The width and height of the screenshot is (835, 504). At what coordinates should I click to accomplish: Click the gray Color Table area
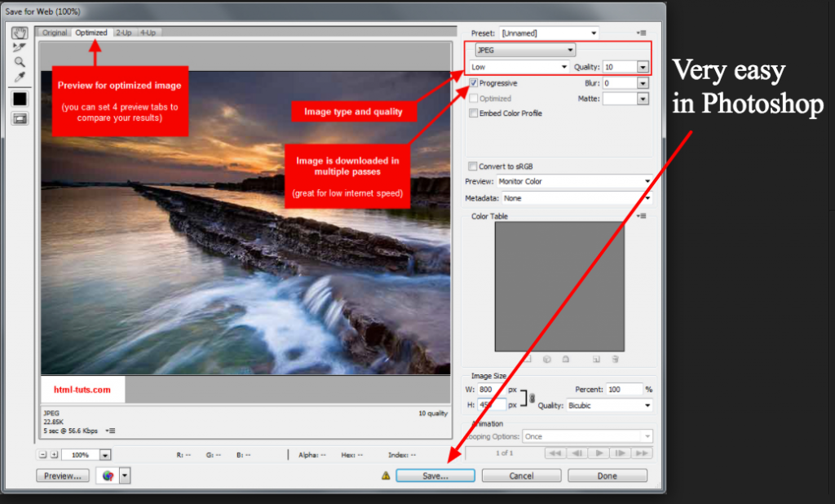(x=559, y=286)
